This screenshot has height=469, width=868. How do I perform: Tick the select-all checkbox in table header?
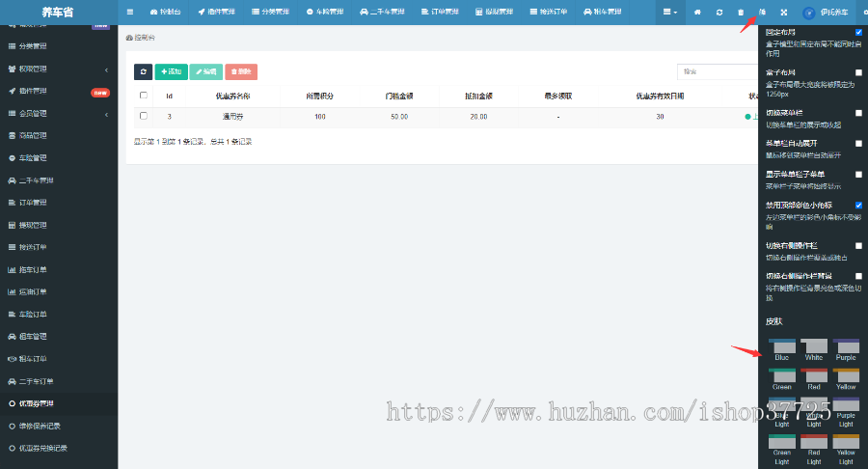click(x=144, y=96)
